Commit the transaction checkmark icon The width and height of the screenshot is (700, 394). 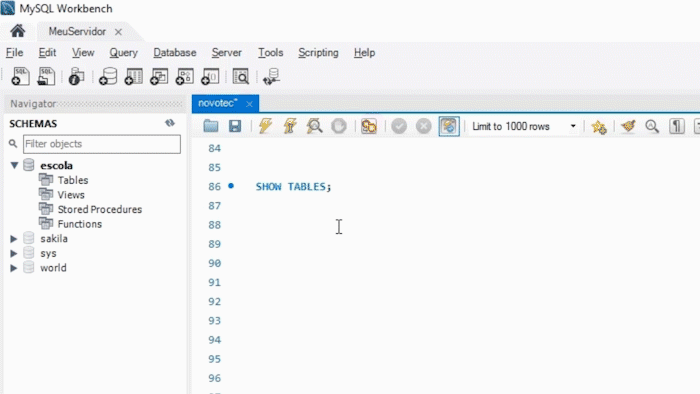coord(399,126)
